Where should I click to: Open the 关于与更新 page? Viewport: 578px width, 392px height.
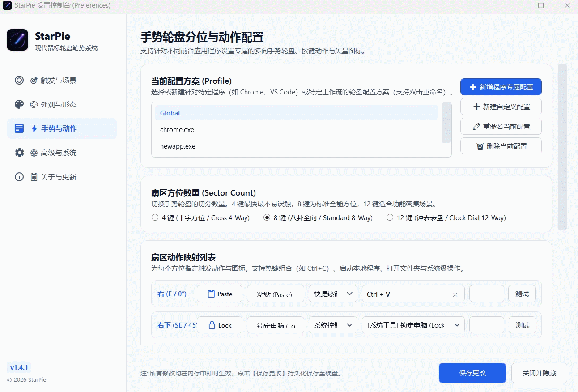(x=62, y=177)
